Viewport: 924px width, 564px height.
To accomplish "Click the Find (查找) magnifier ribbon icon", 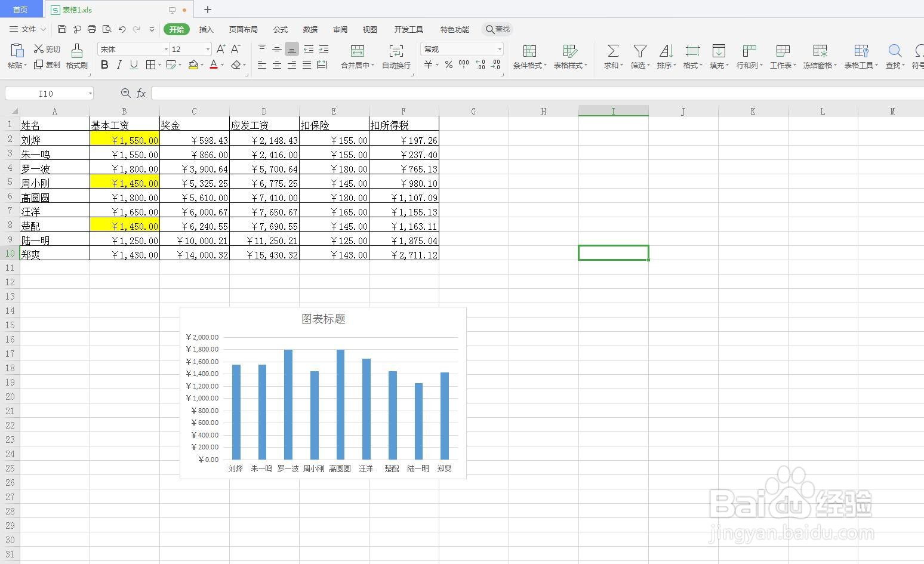I will click(894, 51).
